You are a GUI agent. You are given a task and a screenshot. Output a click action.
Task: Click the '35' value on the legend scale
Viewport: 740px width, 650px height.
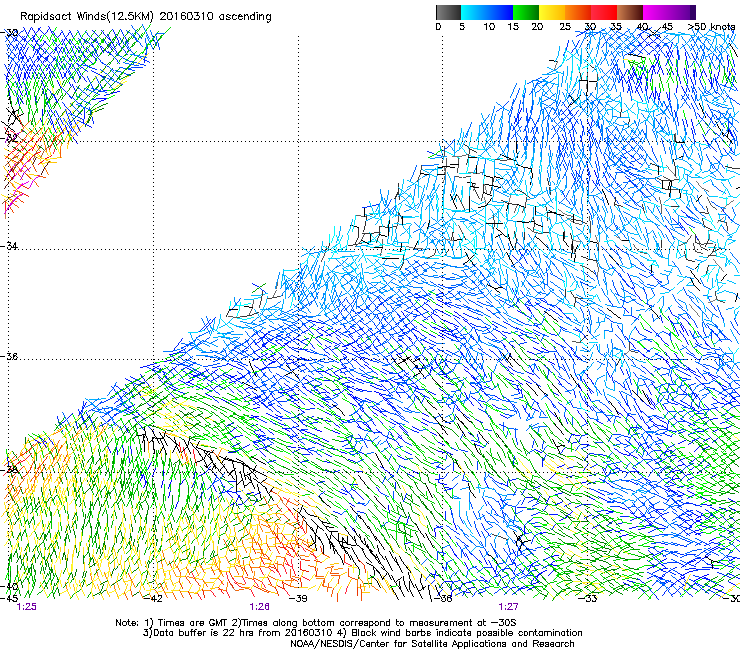(616, 27)
